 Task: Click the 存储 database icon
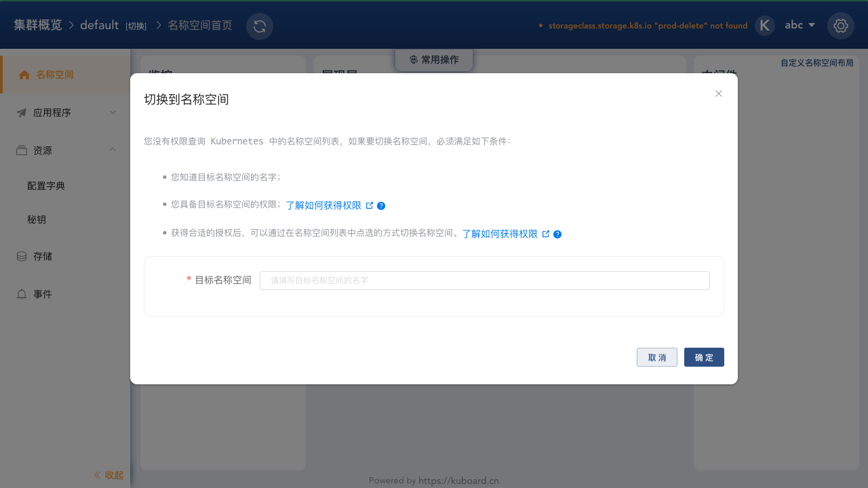(x=22, y=256)
